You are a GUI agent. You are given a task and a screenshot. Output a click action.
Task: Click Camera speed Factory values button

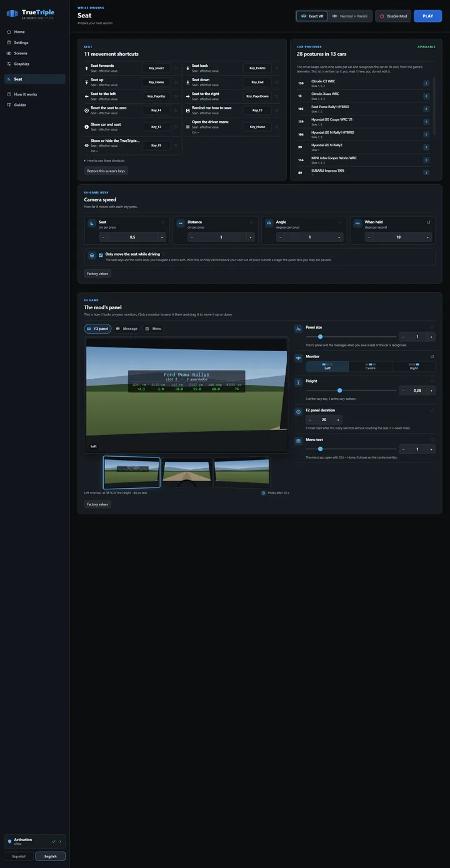97,274
